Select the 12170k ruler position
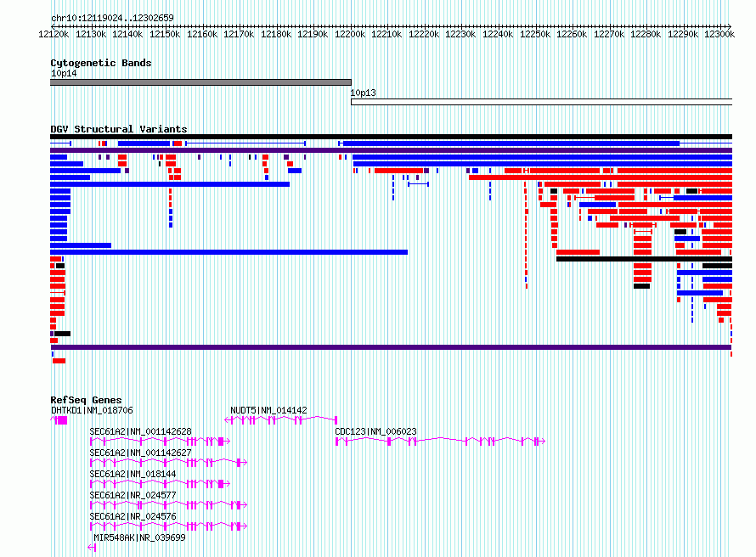The width and height of the screenshot is (756, 557). [239, 34]
